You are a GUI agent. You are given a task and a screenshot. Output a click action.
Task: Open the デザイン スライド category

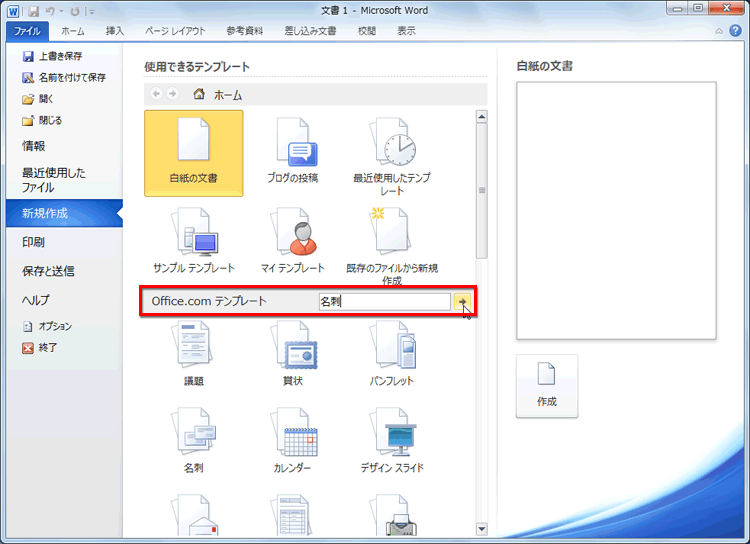click(x=392, y=440)
